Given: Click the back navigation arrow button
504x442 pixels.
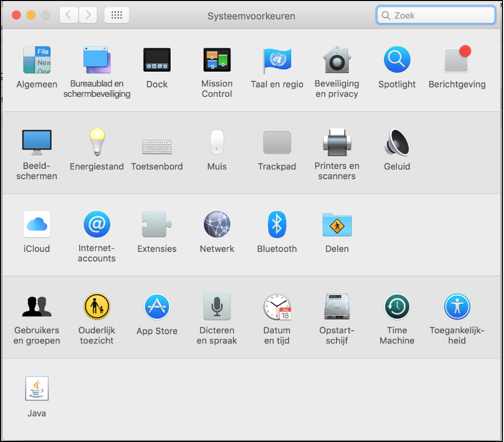Looking at the screenshot, I should point(70,15).
